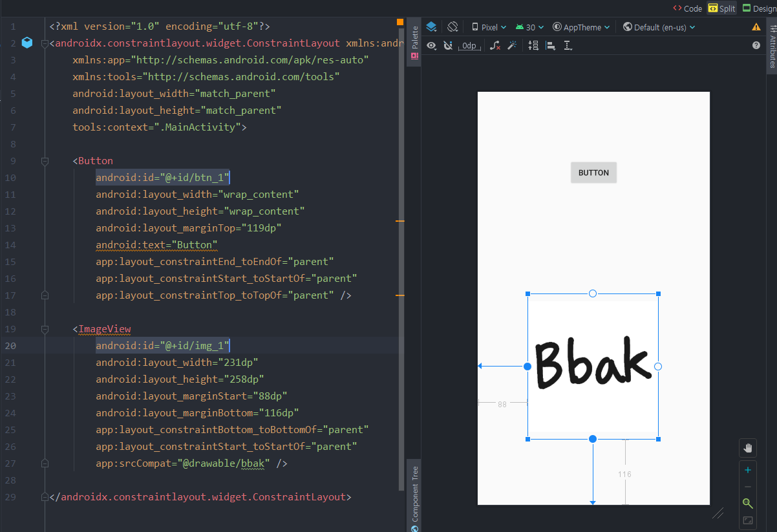The width and height of the screenshot is (777, 532).
Task: Click the layout_height 258dp attribute
Action: pos(180,379)
